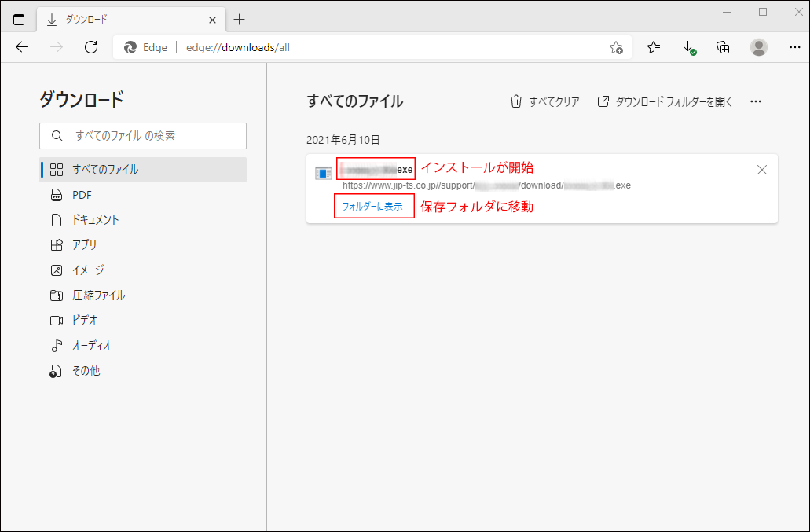Reload the downloads page

[91, 47]
